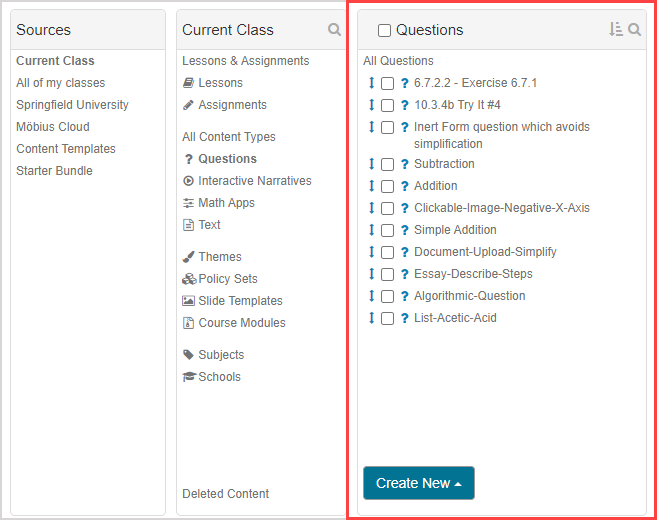The height and width of the screenshot is (520, 657).
Task: Select Policy Sets in Current Class list
Action: tap(227, 279)
